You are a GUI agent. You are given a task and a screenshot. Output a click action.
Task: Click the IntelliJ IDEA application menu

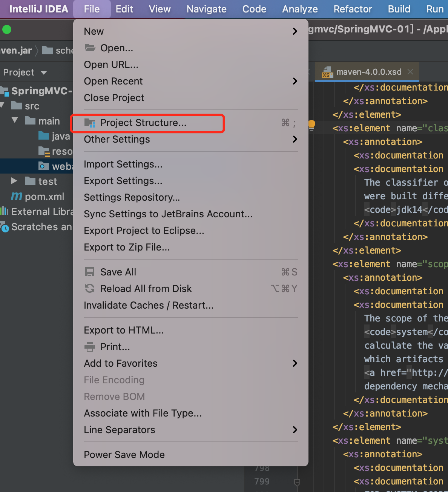39,9
